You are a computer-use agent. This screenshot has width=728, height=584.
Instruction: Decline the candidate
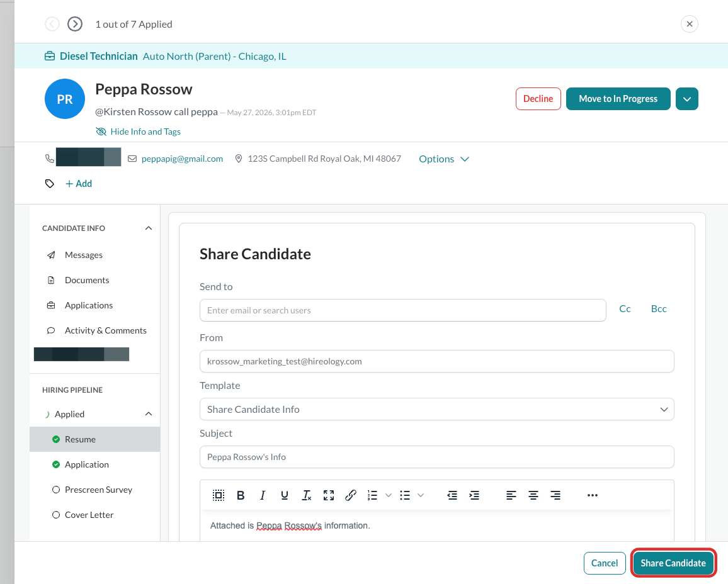coord(538,99)
